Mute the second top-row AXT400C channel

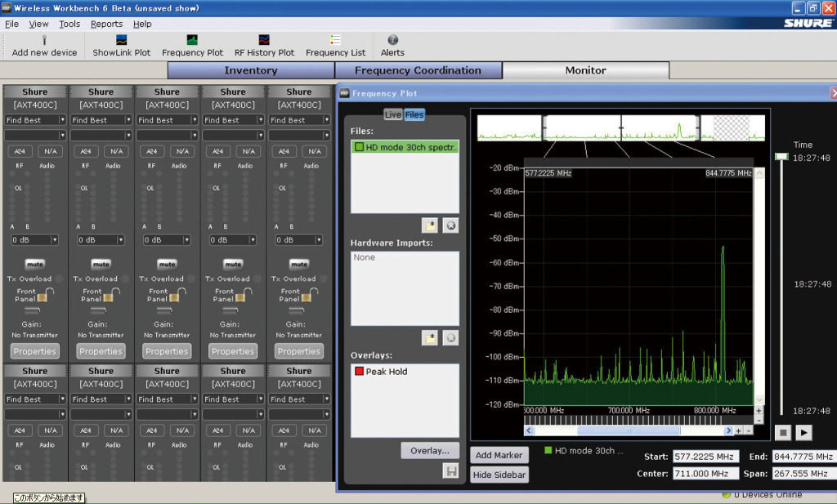pos(101,264)
